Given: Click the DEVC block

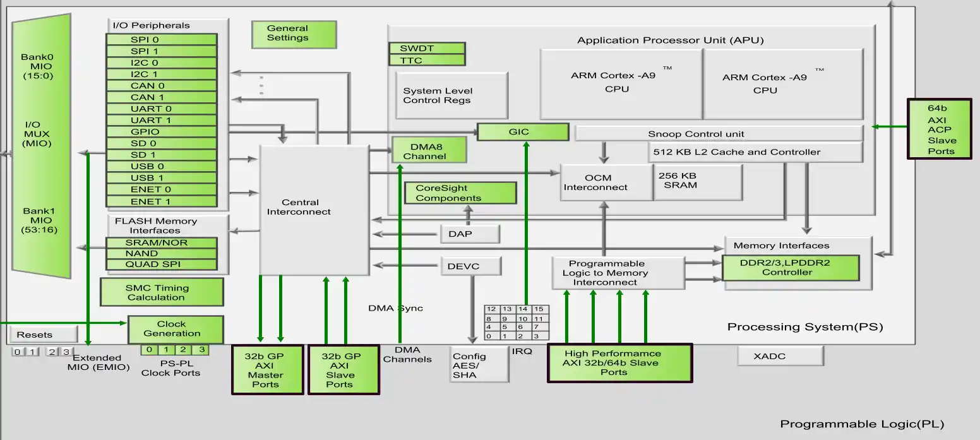Looking at the screenshot, I should [471, 266].
